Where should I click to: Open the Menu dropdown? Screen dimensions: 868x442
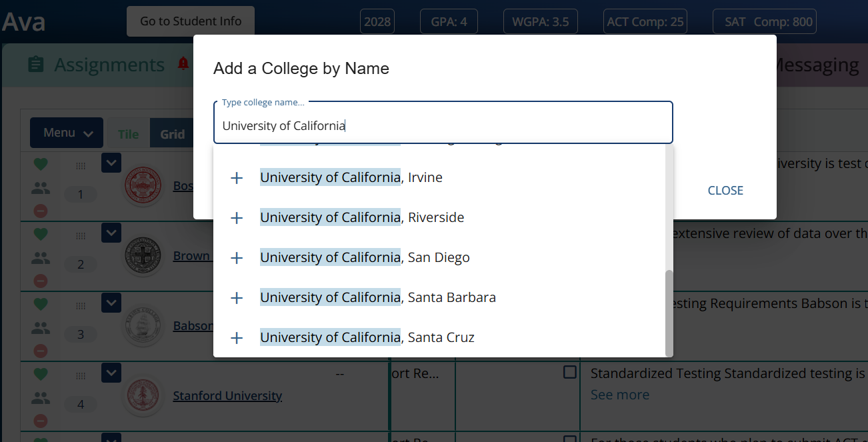click(67, 133)
